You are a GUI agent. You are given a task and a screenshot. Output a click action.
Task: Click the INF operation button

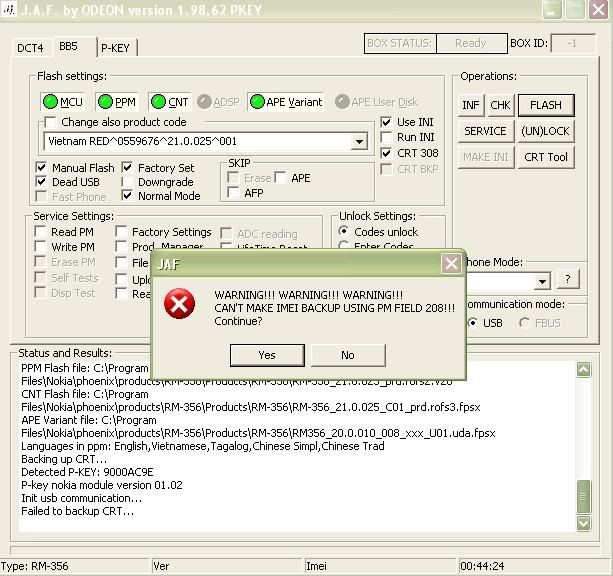[x=471, y=105]
